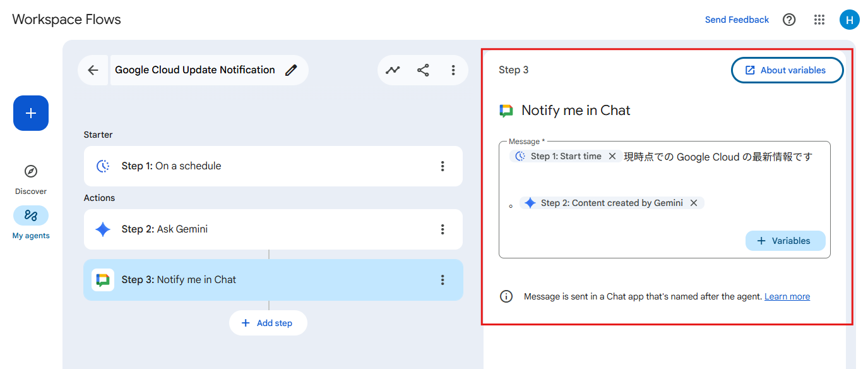Open account avatar H
The image size is (868, 369).
(849, 20)
